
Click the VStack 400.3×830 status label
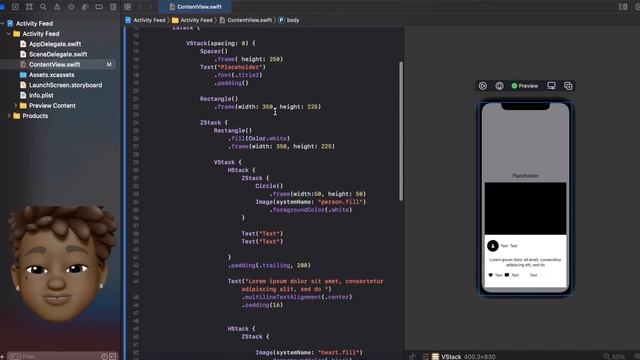468,357
